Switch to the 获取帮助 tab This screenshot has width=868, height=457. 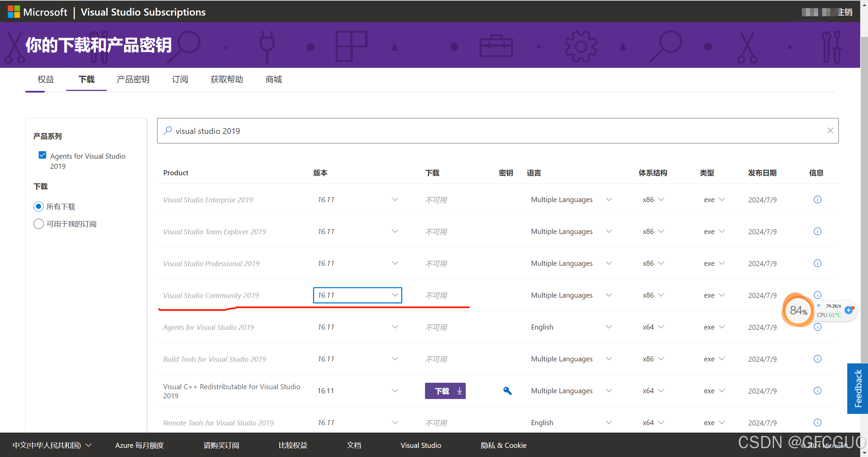tap(227, 79)
